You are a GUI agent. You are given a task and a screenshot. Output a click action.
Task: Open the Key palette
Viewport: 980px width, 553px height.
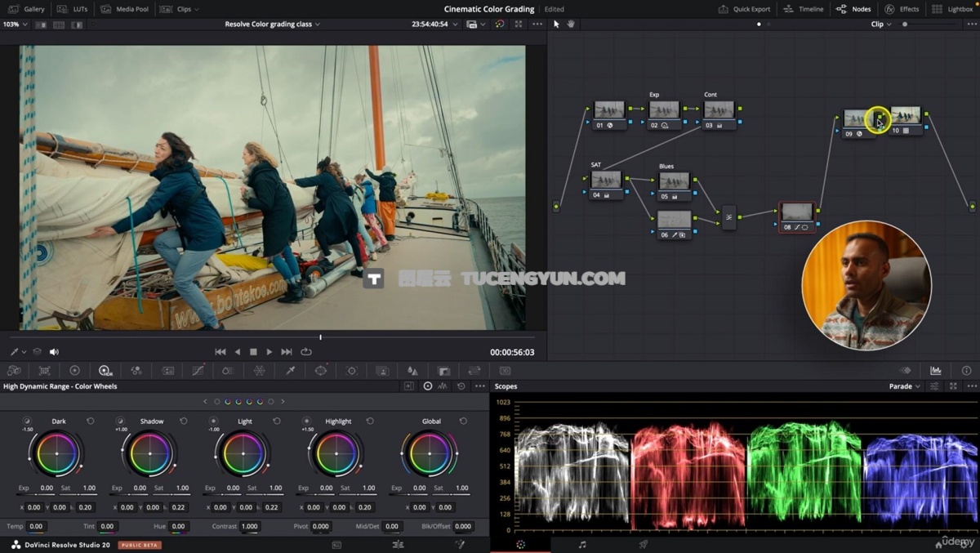(x=443, y=370)
